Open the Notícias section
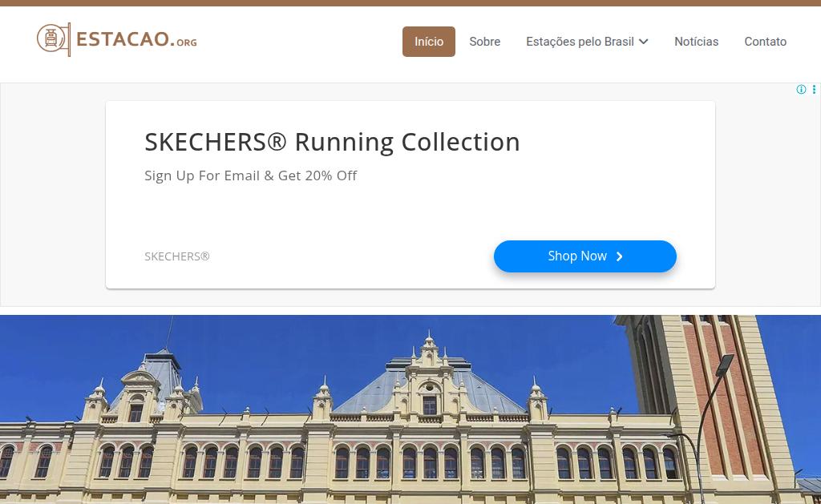The width and height of the screenshot is (821, 504). tap(697, 42)
